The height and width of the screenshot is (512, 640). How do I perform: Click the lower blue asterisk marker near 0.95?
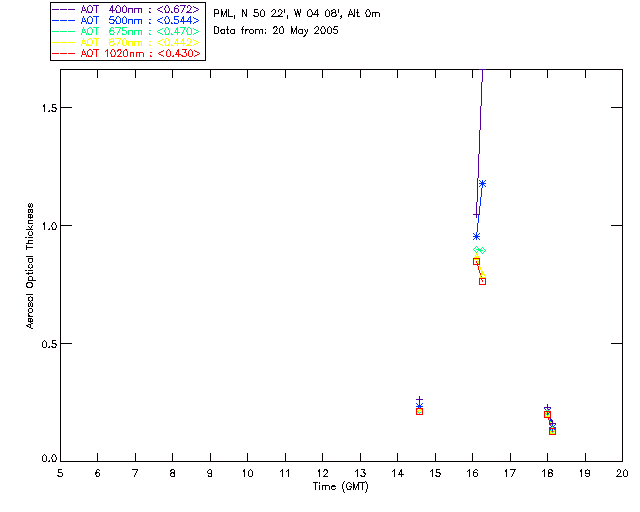[476, 237]
